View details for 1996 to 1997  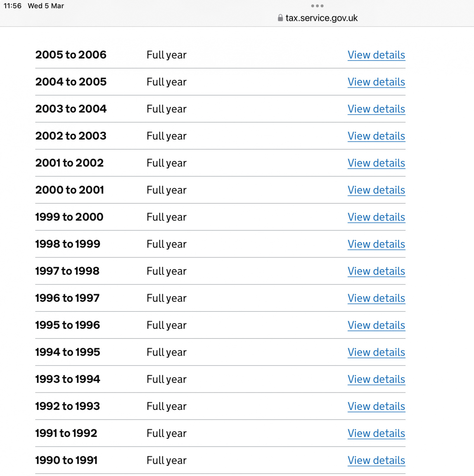376,298
